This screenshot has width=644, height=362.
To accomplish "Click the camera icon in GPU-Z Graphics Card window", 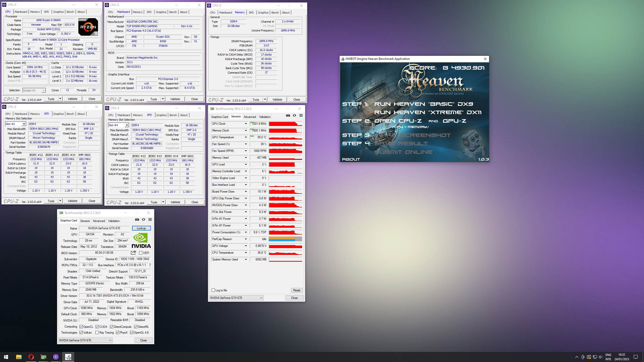I will pyautogui.click(x=137, y=219).
